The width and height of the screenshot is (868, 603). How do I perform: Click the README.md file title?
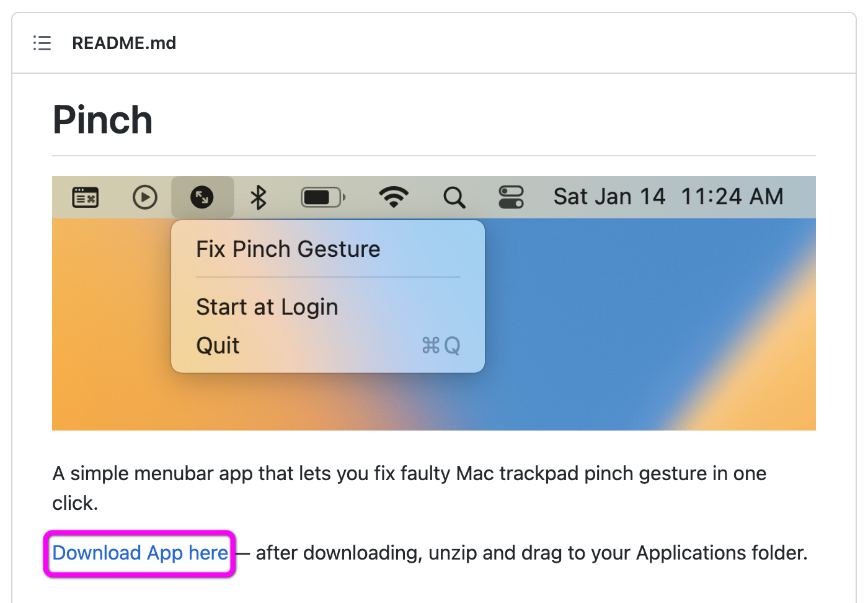(x=124, y=43)
